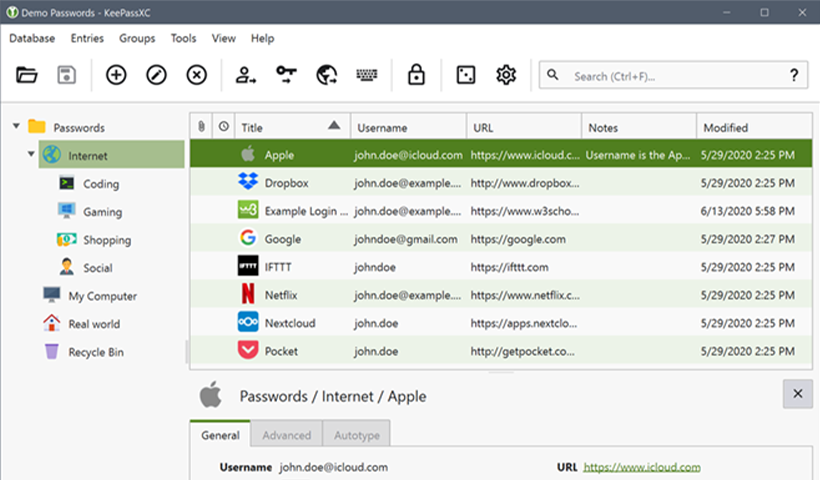This screenshot has height=480, width=820.
Task: Click https://apps.nextclo... URL cell
Action: coord(523,323)
